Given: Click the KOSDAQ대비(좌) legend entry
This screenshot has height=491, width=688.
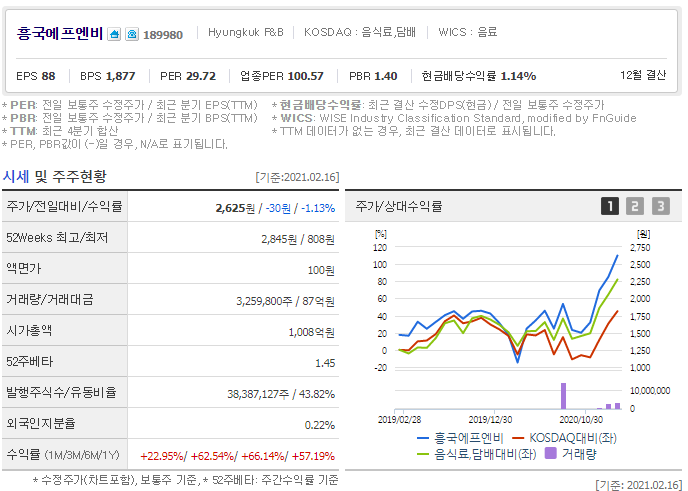Looking at the screenshot, I should click(565, 438).
